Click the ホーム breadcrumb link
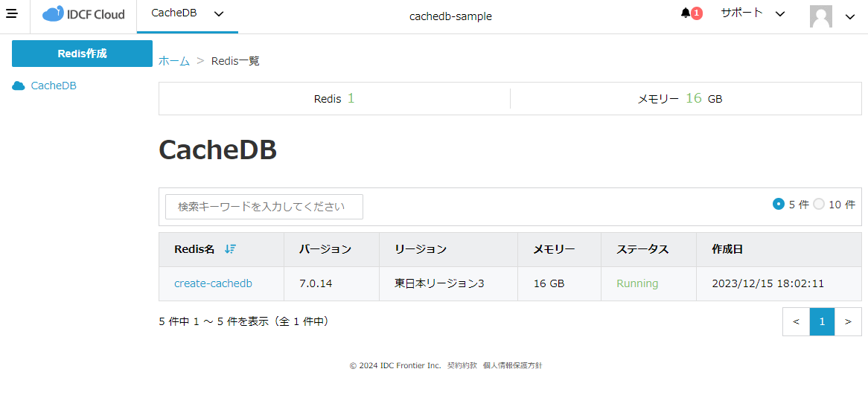Viewport: 868px width, 395px height. click(174, 61)
